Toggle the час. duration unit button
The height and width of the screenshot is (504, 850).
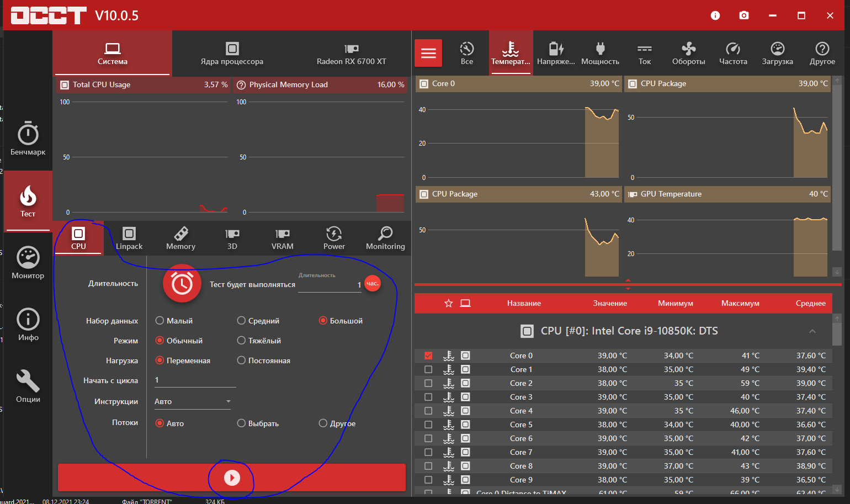click(373, 284)
